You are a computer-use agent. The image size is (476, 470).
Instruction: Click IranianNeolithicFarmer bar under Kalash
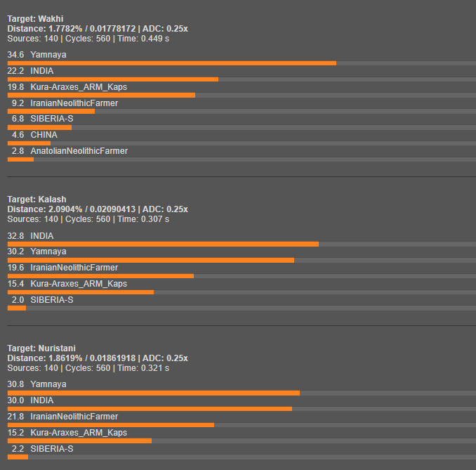[x=100, y=276]
